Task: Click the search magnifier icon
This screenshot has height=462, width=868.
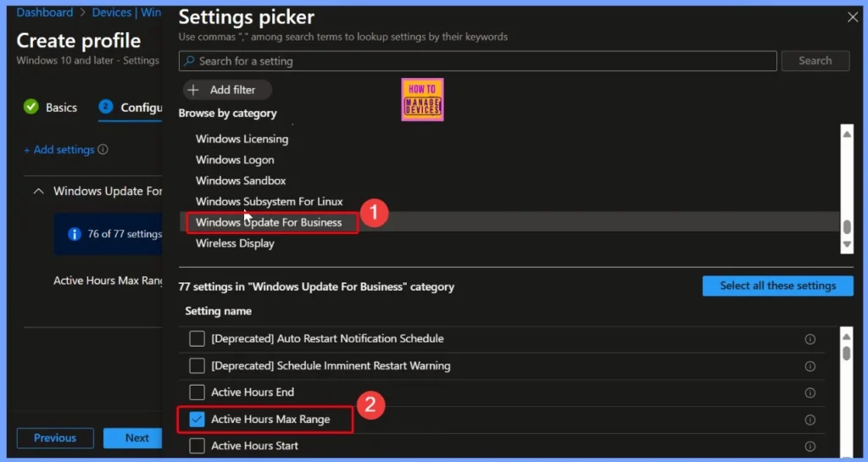Action: 189,61
